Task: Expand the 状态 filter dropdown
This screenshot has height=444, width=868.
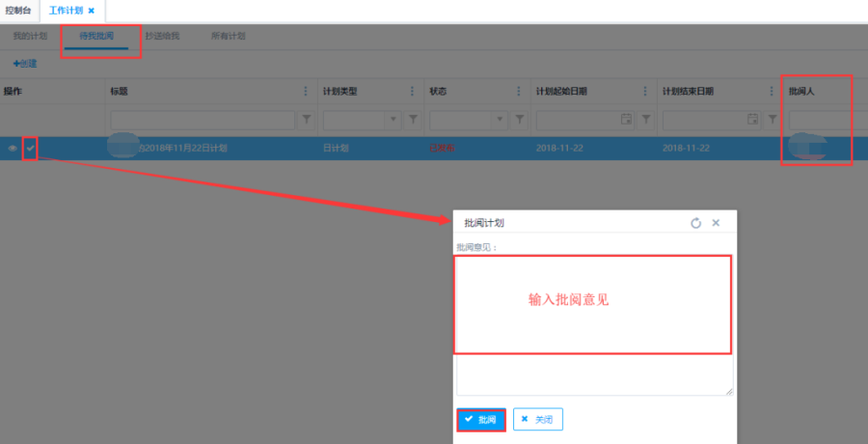Action: point(499,120)
